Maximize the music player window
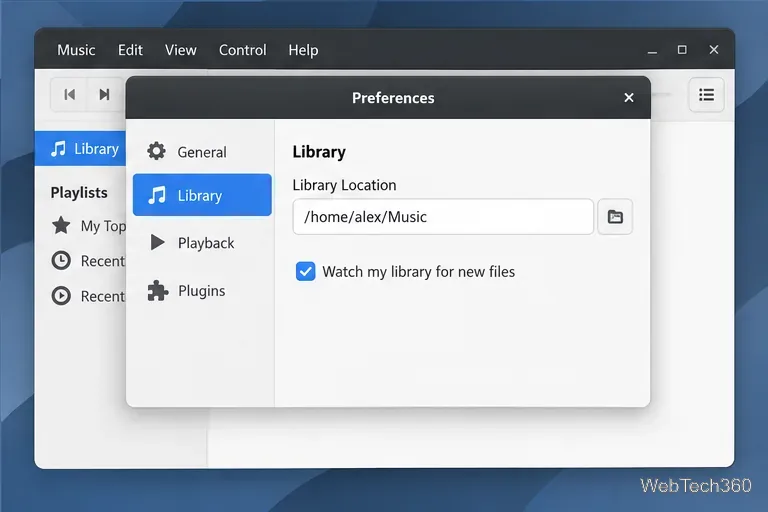Image resolution: width=768 pixels, height=512 pixels. click(x=682, y=49)
